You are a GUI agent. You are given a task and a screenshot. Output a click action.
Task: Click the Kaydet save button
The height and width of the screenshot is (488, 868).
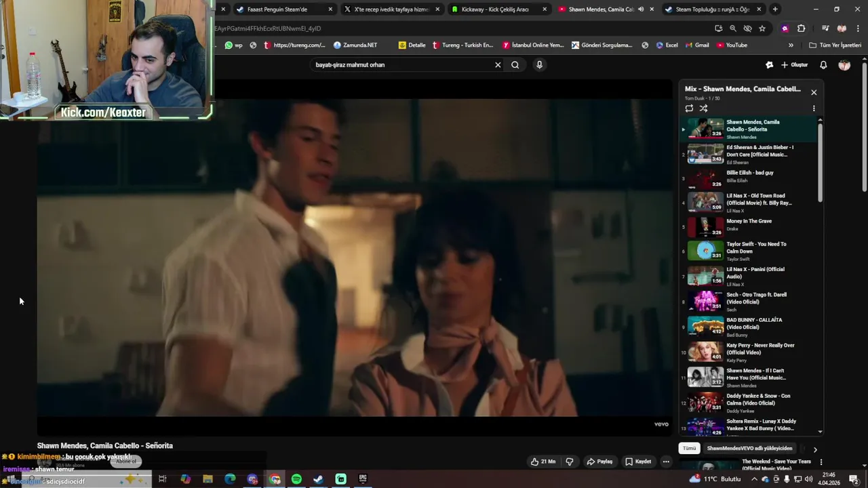(x=638, y=462)
